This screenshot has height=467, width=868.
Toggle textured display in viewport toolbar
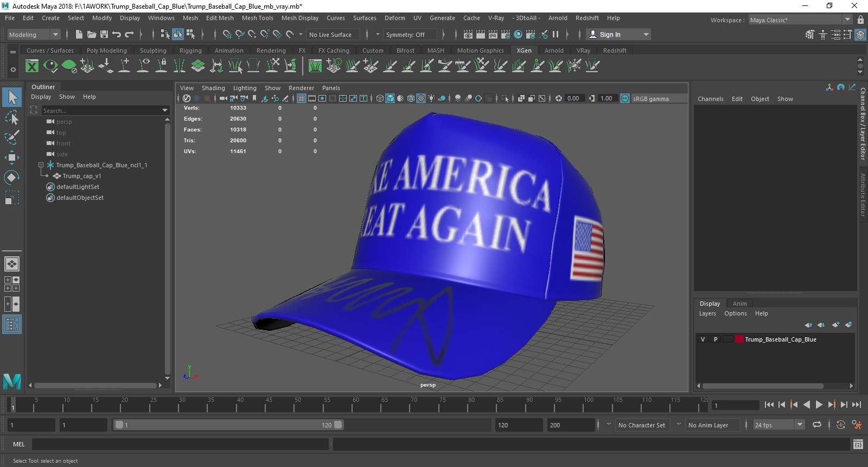pyautogui.click(x=421, y=98)
